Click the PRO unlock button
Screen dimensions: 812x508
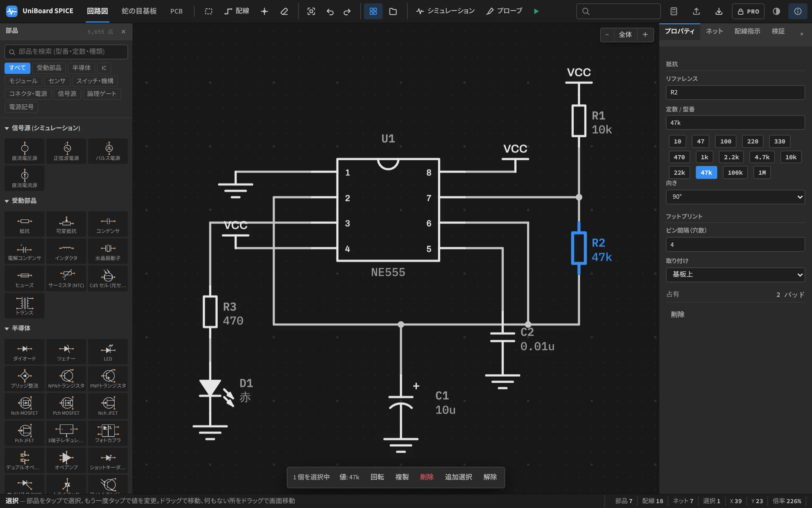point(748,11)
